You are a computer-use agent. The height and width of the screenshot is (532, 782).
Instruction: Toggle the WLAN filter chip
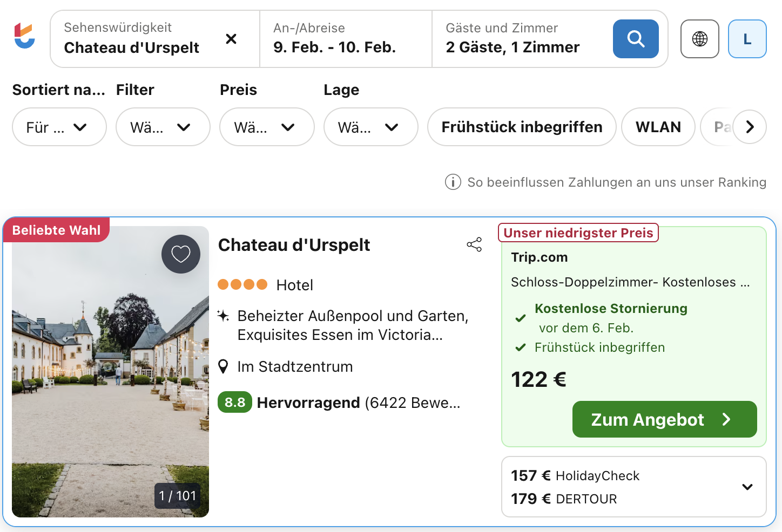pyautogui.click(x=658, y=127)
